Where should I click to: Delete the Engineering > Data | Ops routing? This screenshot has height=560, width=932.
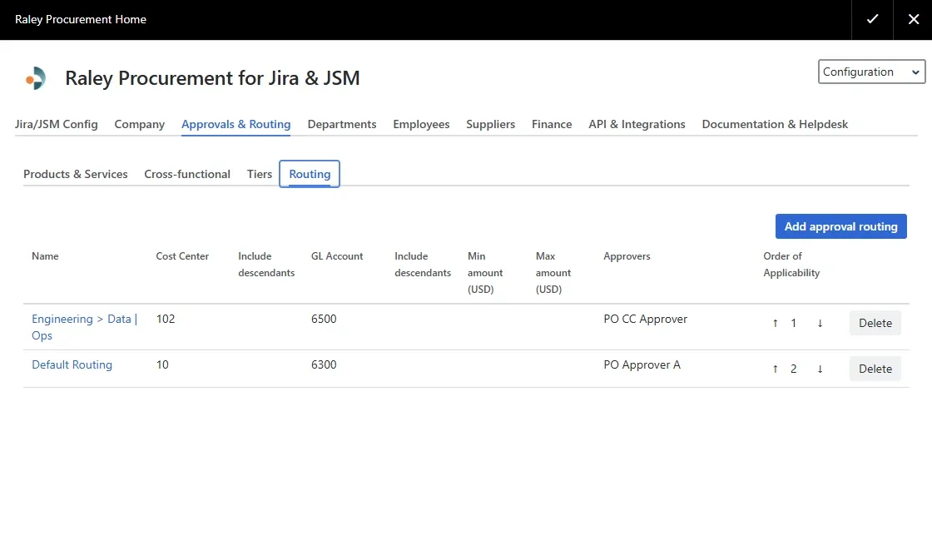[875, 324]
